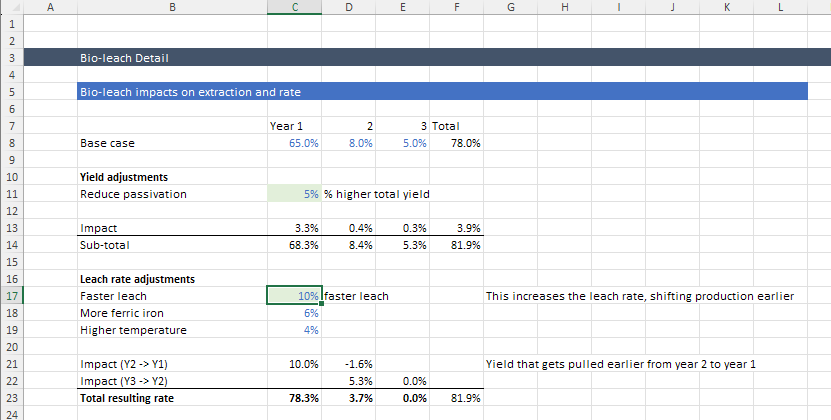Select the Sub-total 8.4% cell
This screenshot has height=420, width=831.
coord(349,245)
